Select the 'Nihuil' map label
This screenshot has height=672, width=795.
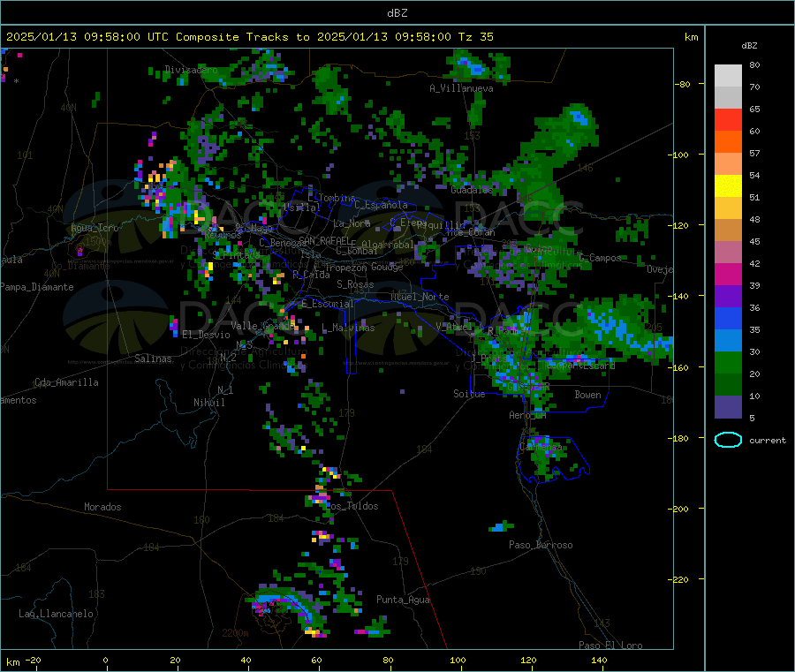pyautogui.click(x=208, y=403)
